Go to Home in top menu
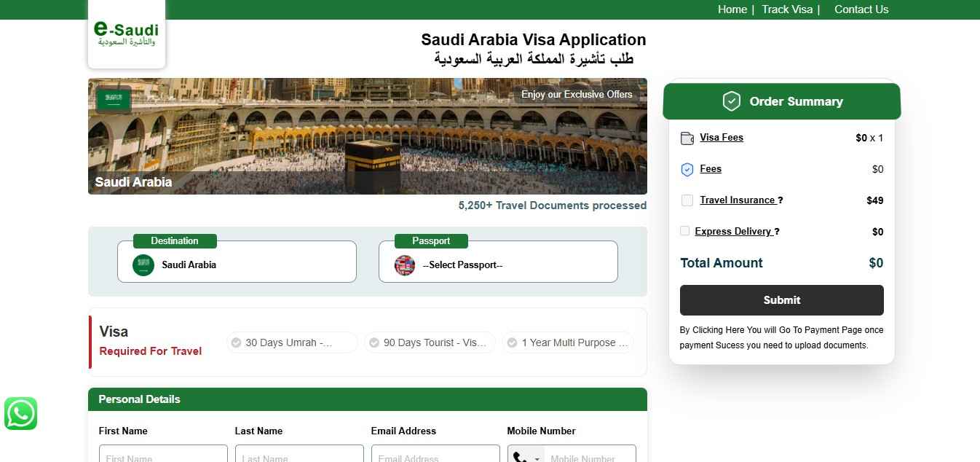Screen dimensions: 980x462 click(732, 9)
